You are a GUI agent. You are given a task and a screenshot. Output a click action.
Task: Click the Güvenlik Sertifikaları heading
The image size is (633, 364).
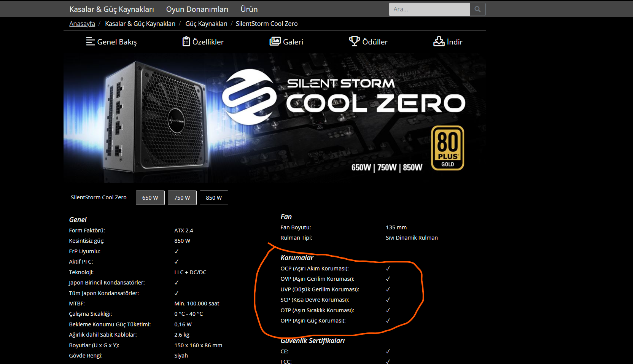[x=313, y=340]
